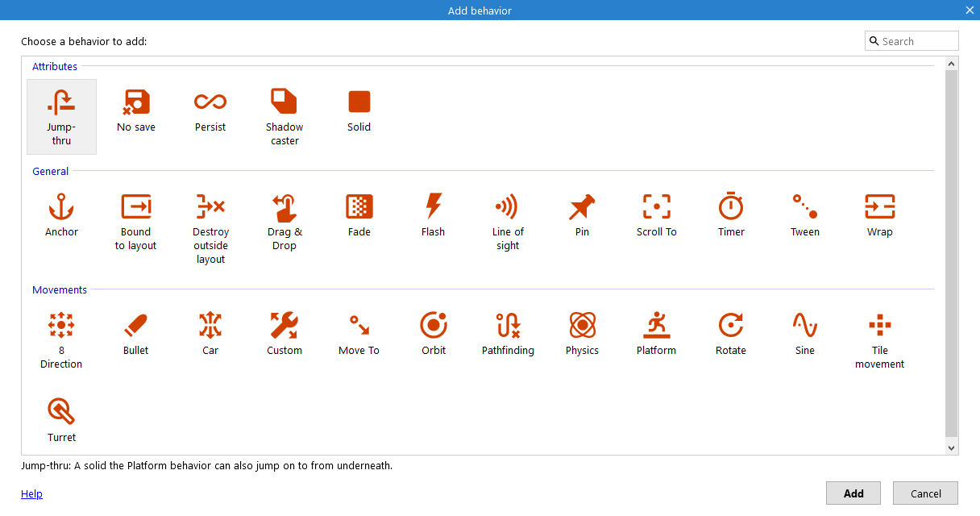
Task: Select the Jump-thru behavior
Action: tap(61, 117)
